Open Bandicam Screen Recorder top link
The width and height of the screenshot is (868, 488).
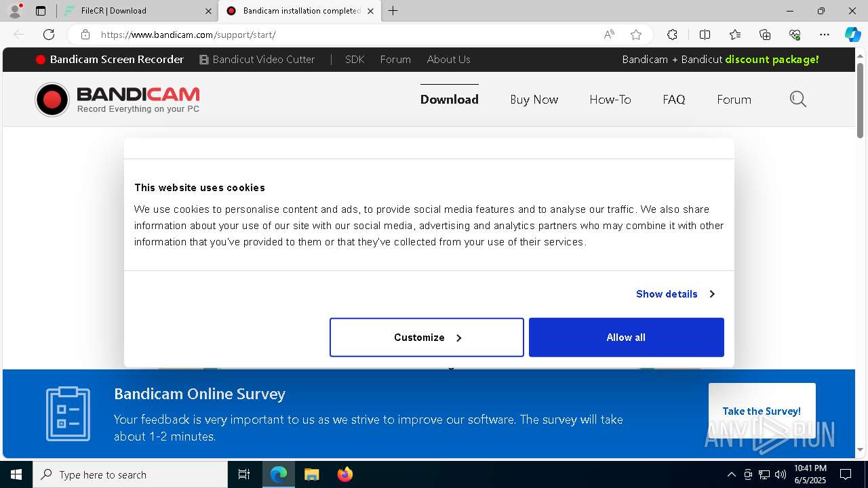(x=110, y=60)
